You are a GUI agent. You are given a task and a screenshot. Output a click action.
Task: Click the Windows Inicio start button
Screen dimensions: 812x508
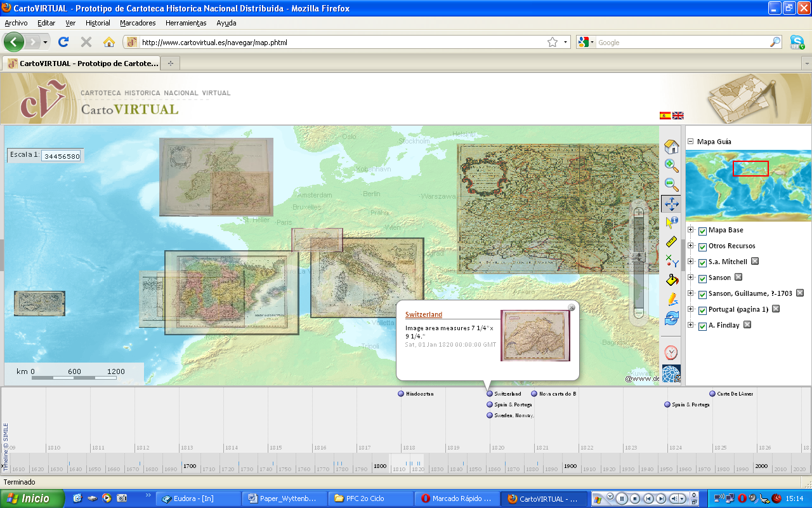click(32, 498)
